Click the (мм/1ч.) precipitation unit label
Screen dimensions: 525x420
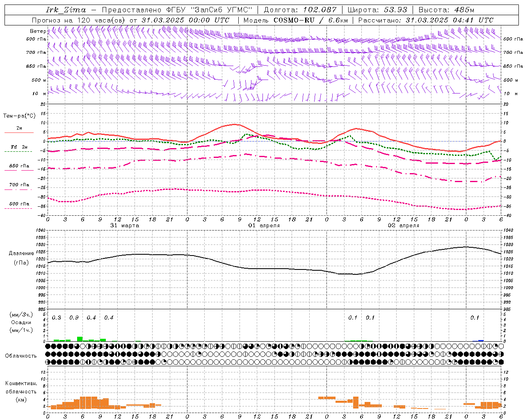click(x=21, y=330)
